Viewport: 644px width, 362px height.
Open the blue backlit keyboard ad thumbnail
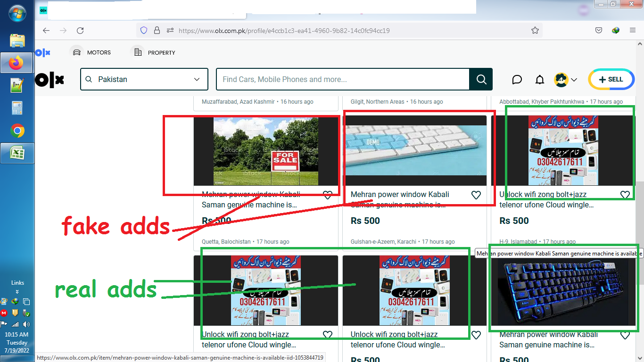click(563, 291)
